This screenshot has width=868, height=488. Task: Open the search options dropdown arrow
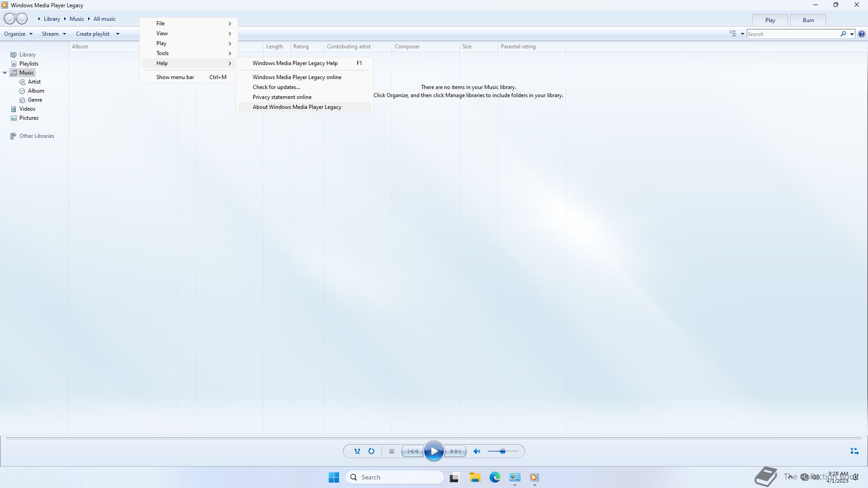point(852,34)
